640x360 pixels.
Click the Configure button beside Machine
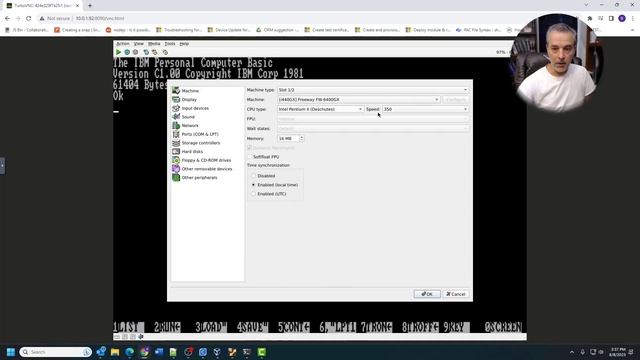click(x=456, y=100)
